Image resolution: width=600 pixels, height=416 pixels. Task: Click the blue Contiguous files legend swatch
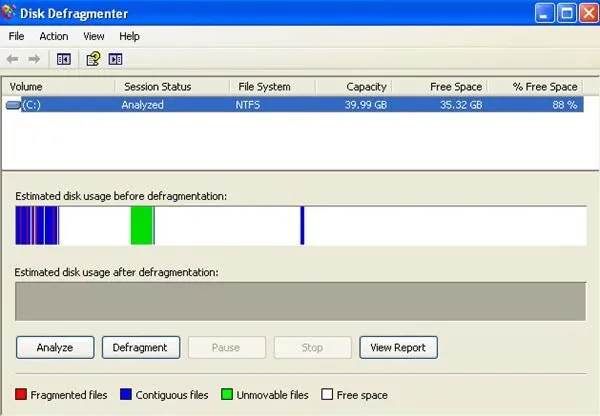[126, 394]
